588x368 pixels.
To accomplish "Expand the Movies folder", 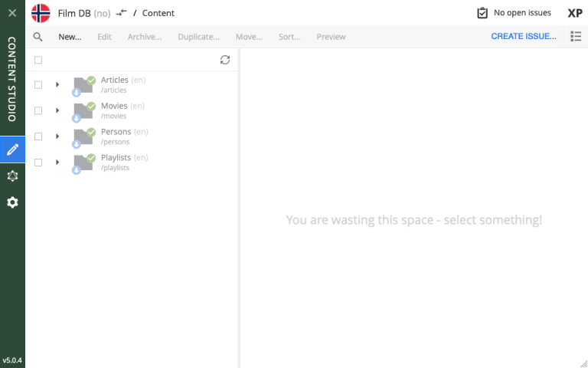I will 57,110.
